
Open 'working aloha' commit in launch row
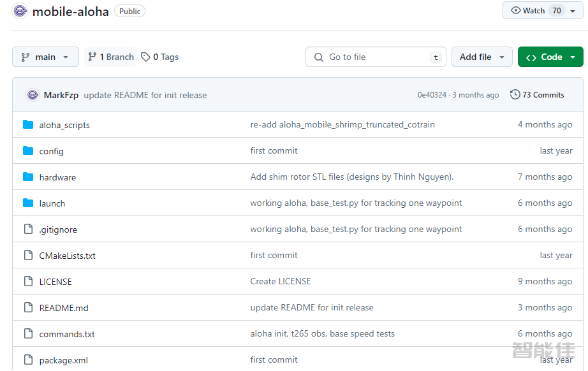click(356, 203)
